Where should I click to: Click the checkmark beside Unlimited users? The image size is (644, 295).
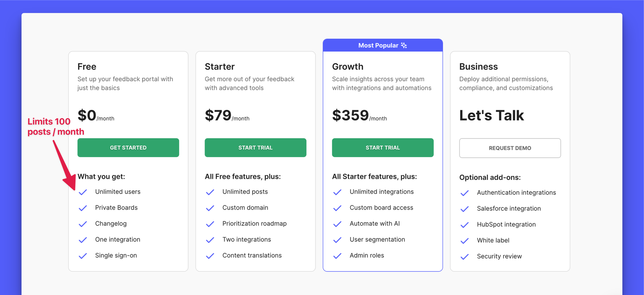point(83,192)
